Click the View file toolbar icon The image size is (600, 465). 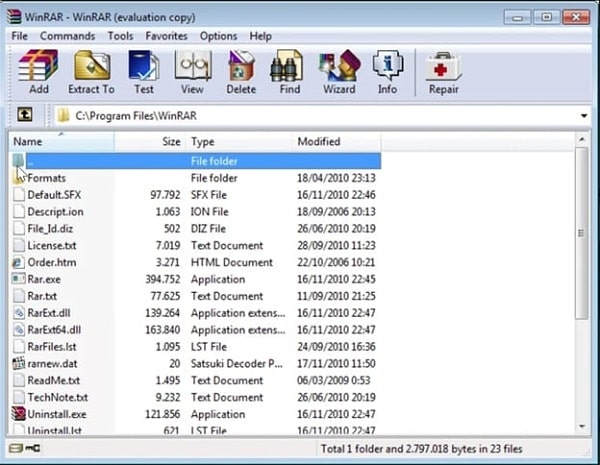pos(192,66)
